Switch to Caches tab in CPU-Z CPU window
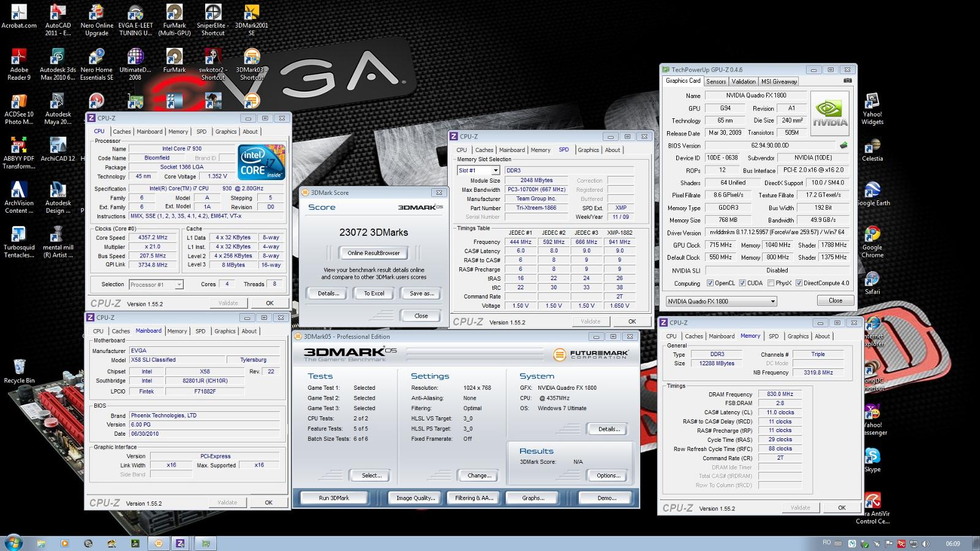 [x=122, y=132]
